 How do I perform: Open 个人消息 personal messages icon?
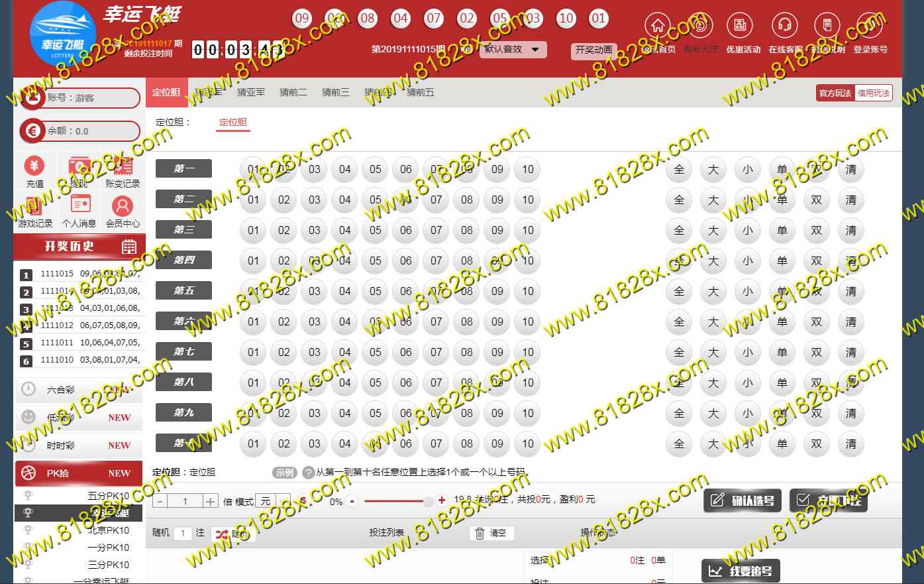click(x=79, y=207)
